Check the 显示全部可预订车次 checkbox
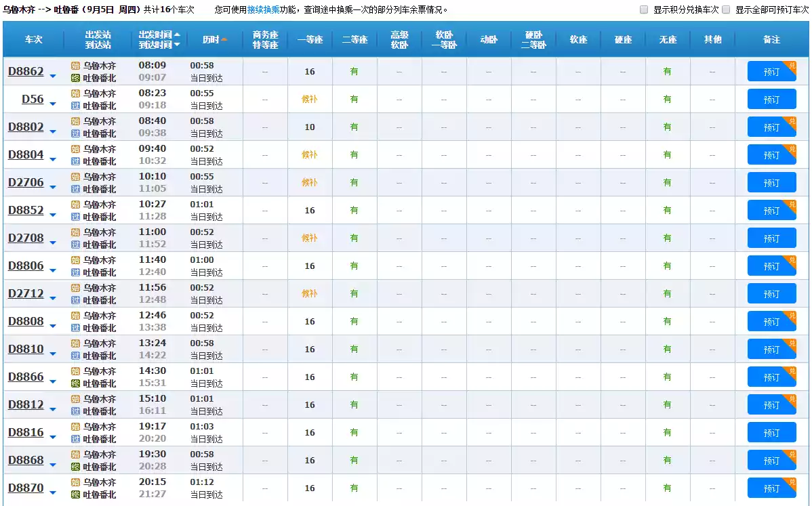 [x=726, y=10]
